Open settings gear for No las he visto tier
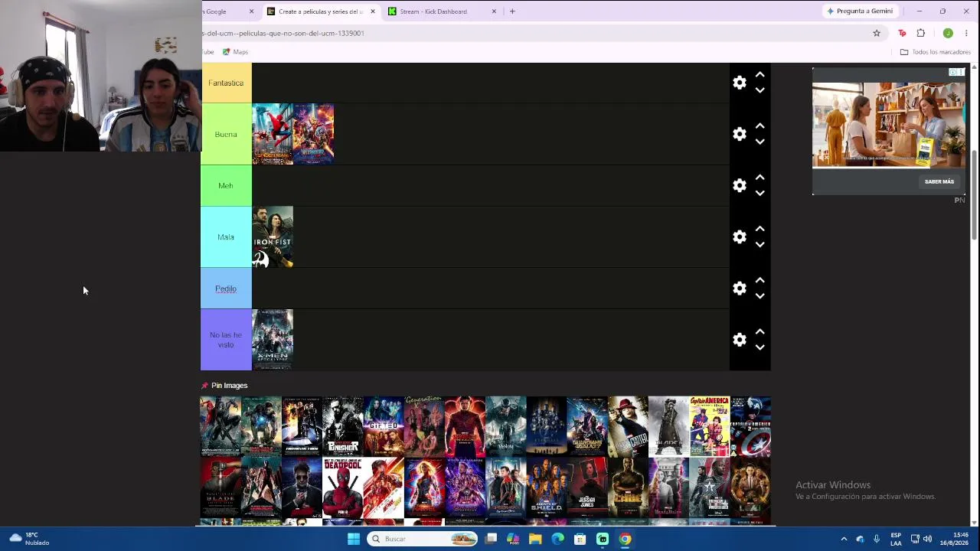 coord(740,340)
